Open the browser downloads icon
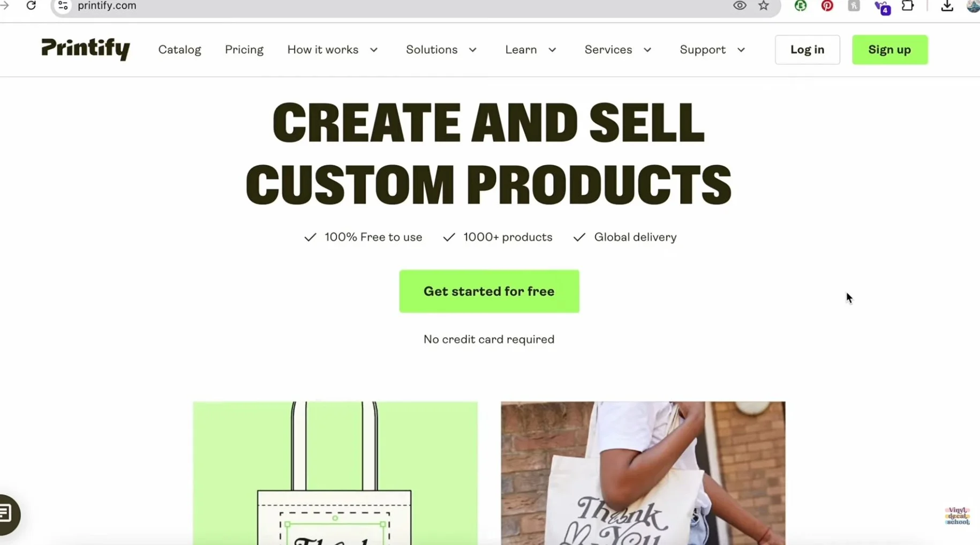Image resolution: width=980 pixels, height=545 pixels. (x=947, y=6)
